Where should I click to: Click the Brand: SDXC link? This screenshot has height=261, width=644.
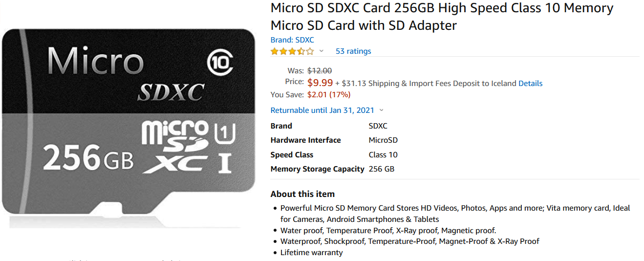pos(292,40)
